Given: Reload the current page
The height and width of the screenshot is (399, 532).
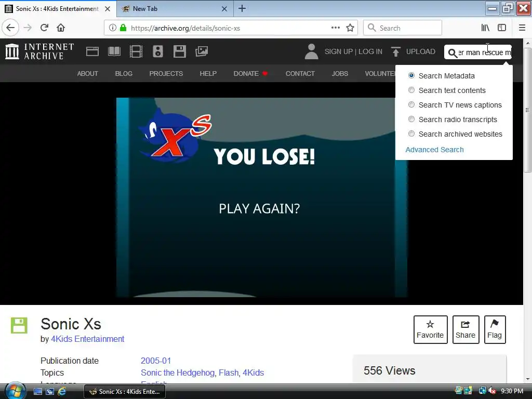Looking at the screenshot, I should pyautogui.click(x=44, y=28).
